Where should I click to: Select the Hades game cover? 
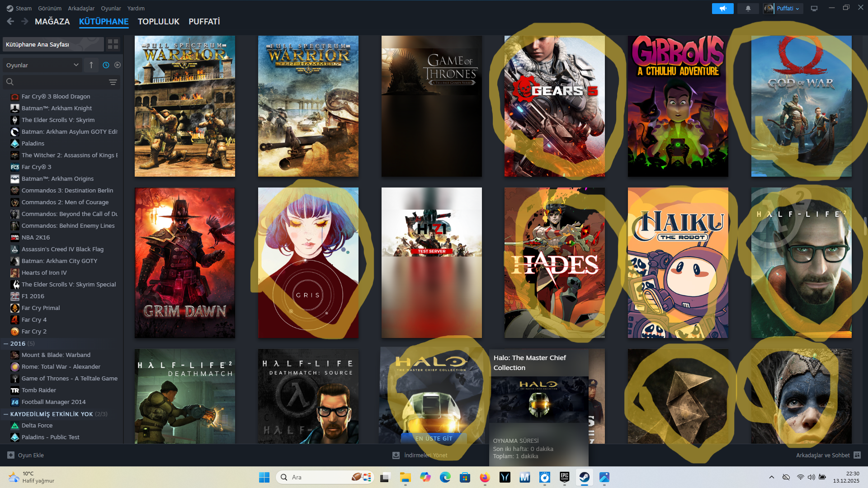554,263
